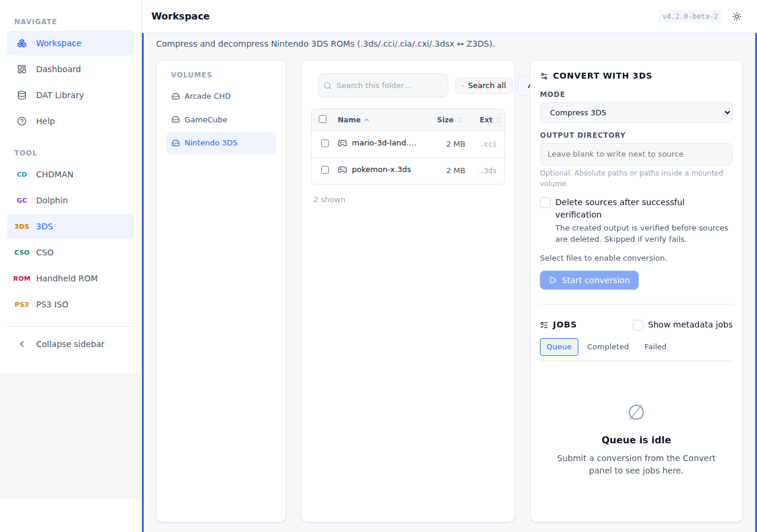
Task: Toggle Show metadata jobs checkbox
Action: coord(638,325)
